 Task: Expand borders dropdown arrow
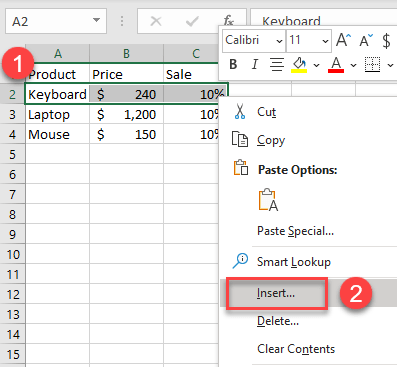pos(390,65)
